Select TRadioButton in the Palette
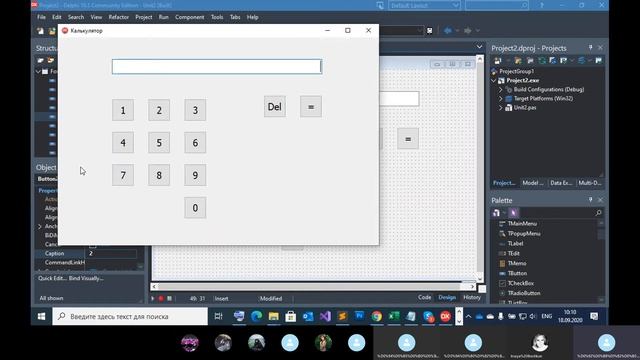This screenshot has width=640, height=360. (524, 293)
